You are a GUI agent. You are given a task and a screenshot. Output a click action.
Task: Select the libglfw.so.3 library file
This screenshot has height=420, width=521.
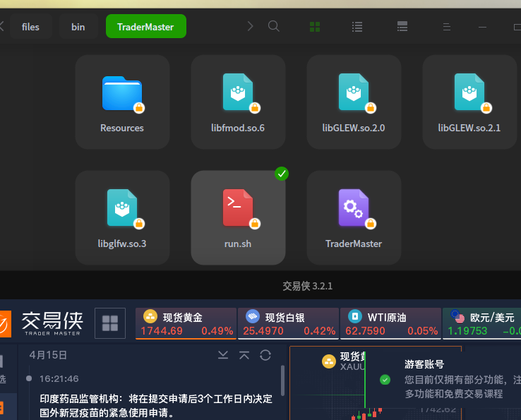122,217
